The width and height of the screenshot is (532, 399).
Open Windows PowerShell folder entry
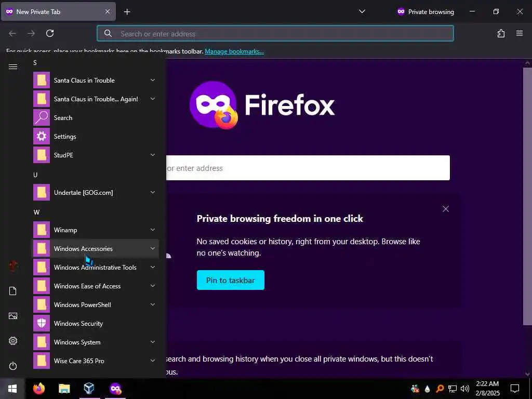click(95, 304)
